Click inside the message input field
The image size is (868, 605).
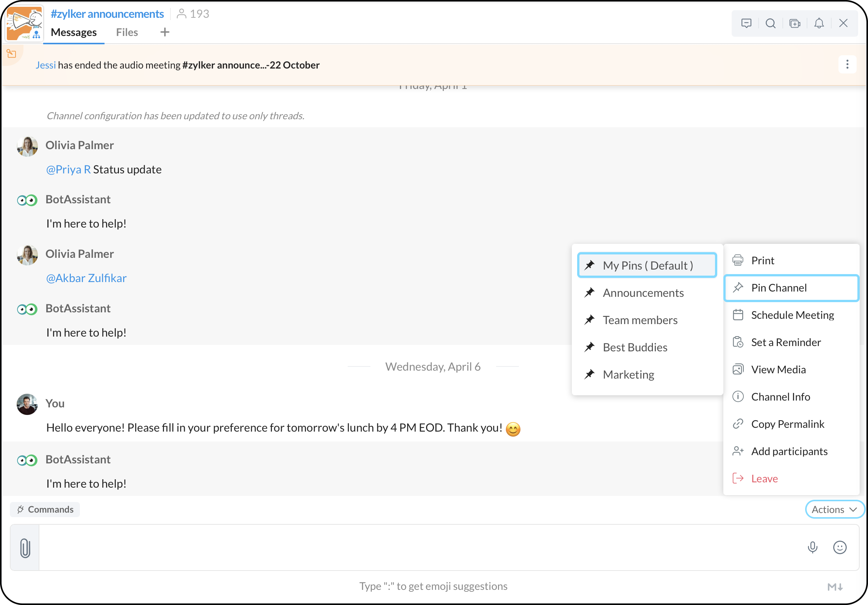tap(417, 547)
